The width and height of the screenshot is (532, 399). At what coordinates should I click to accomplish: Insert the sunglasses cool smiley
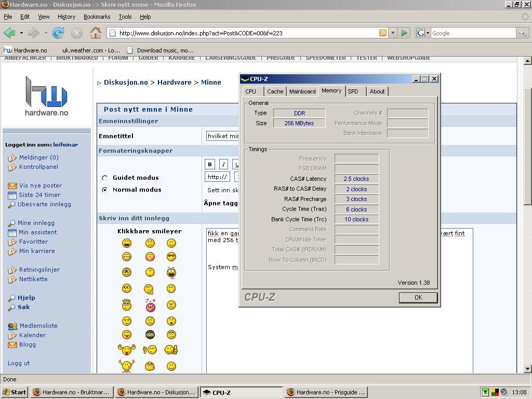(x=171, y=257)
